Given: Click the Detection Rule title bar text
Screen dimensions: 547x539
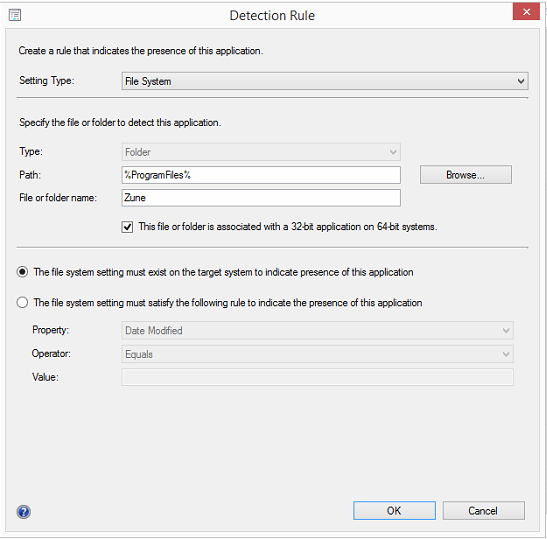Looking at the screenshot, I should click(272, 15).
